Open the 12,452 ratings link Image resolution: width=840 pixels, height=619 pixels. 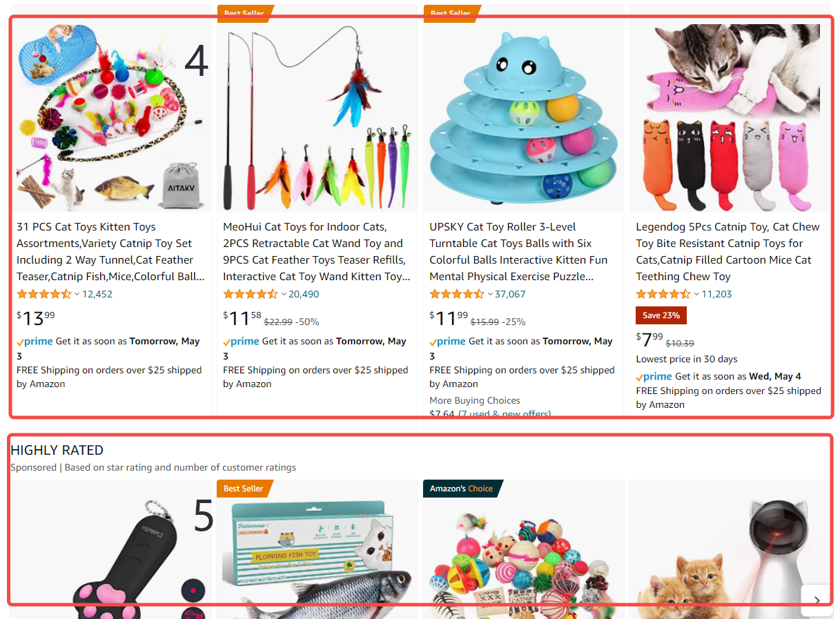pyautogui.click(x=97, y=294)
